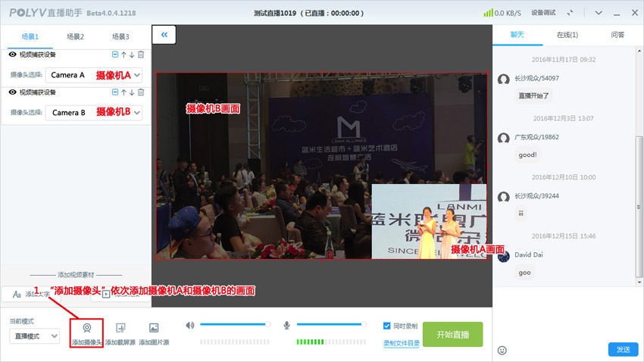
Task: Click the 设备调试 device debug button
Action: point(543,13)
